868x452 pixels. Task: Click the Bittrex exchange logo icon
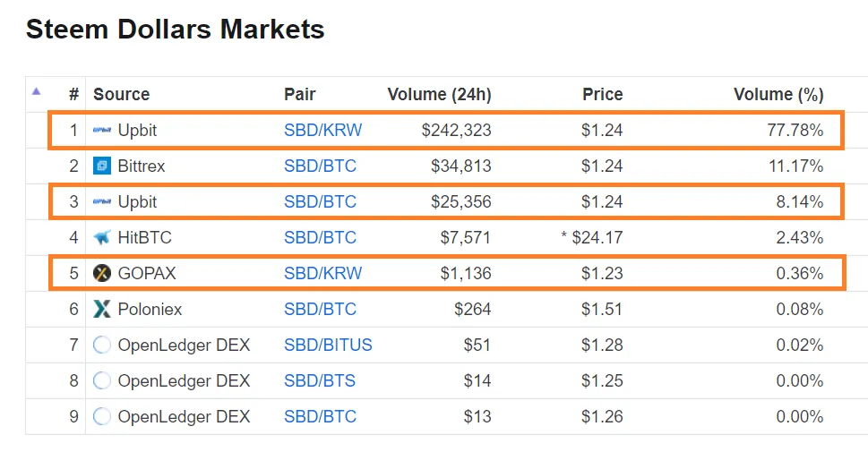102,166
